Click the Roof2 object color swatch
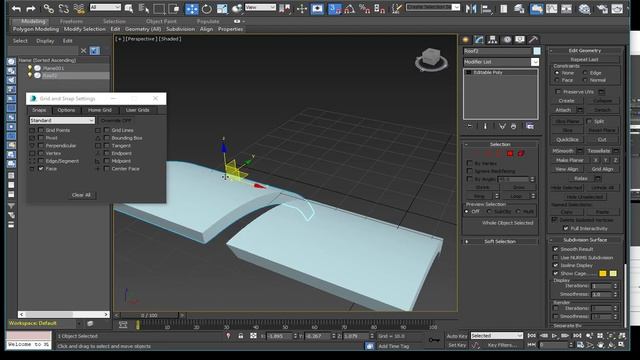The width and height of the screenshot is (640, 360). [537, 51]
